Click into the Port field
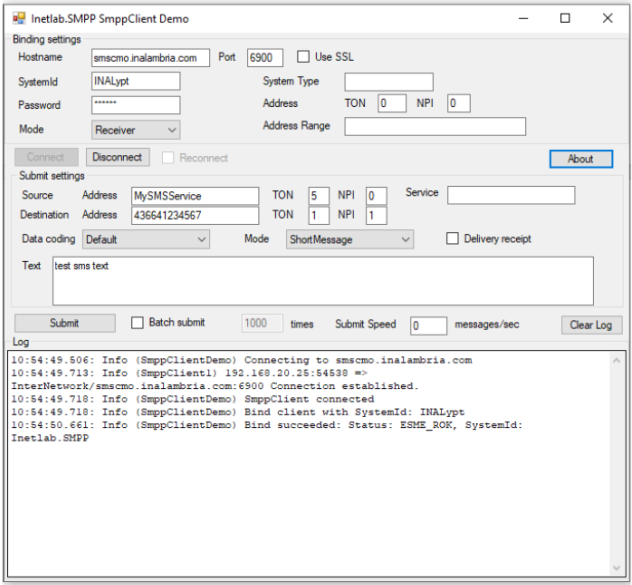Image resolution: width=632 pixels, height=585 pixels. point(265,58)
